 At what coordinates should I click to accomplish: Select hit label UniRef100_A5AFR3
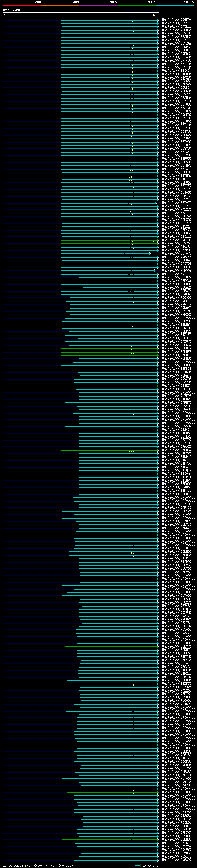point(177,115)
